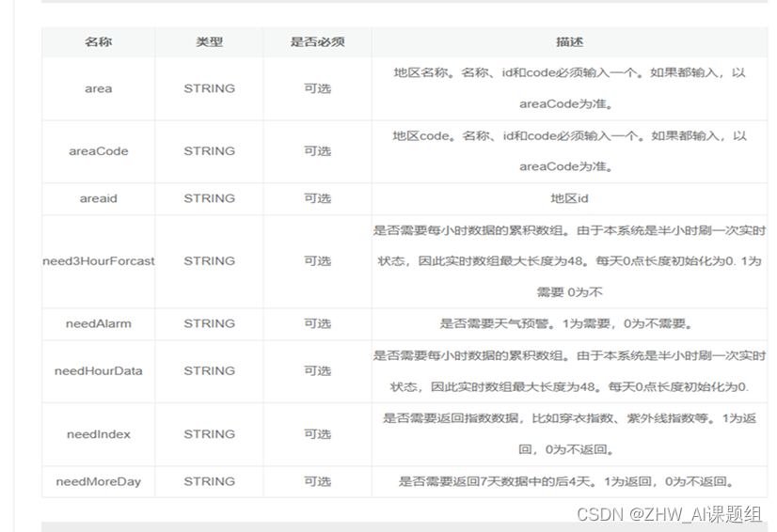This screenshot has width=777, height=532.
Task: Click STRING type in the needAlarm row
Action: click(209, 324)
